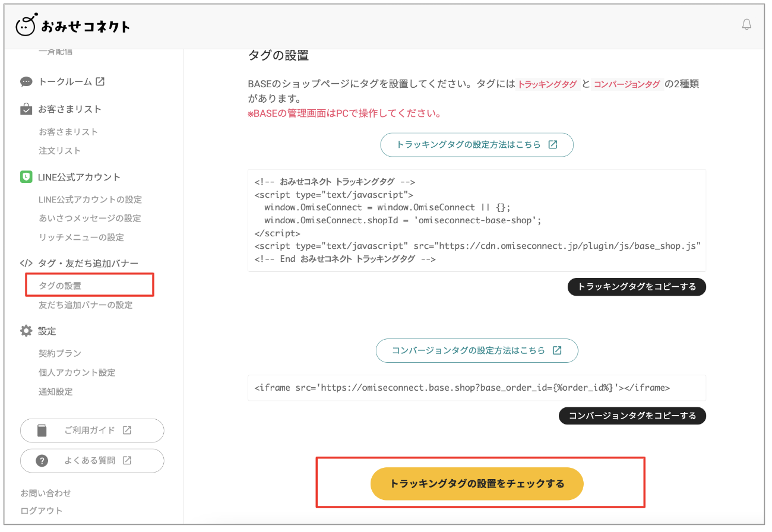This screenshot has width=772, height=532.
Task: Click the external link icon beside トークルーム
Action: point(100,81)
